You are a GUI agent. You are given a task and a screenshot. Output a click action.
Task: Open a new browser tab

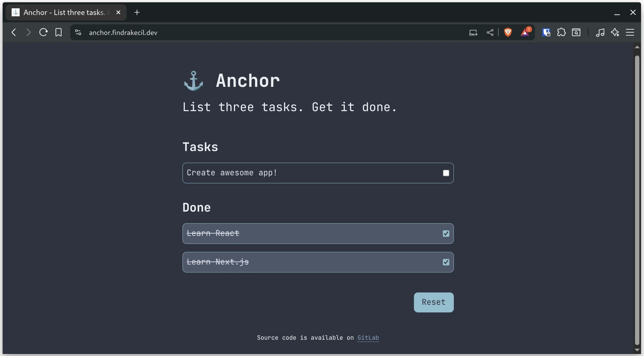click(137, 12)
